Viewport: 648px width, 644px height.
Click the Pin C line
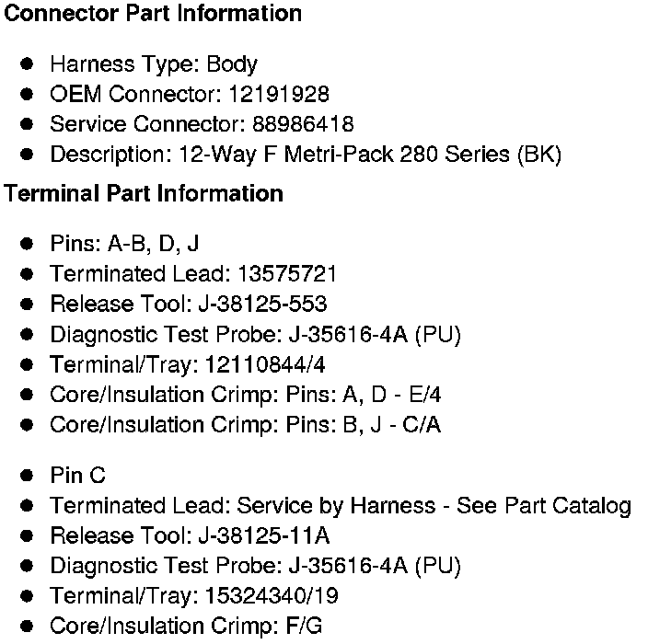[77, 476]
